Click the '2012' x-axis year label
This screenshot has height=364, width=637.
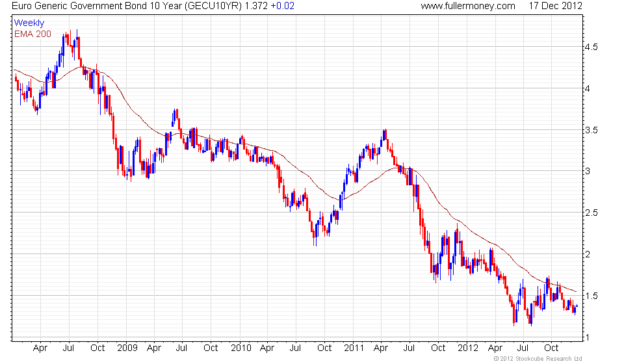point(468,348)
